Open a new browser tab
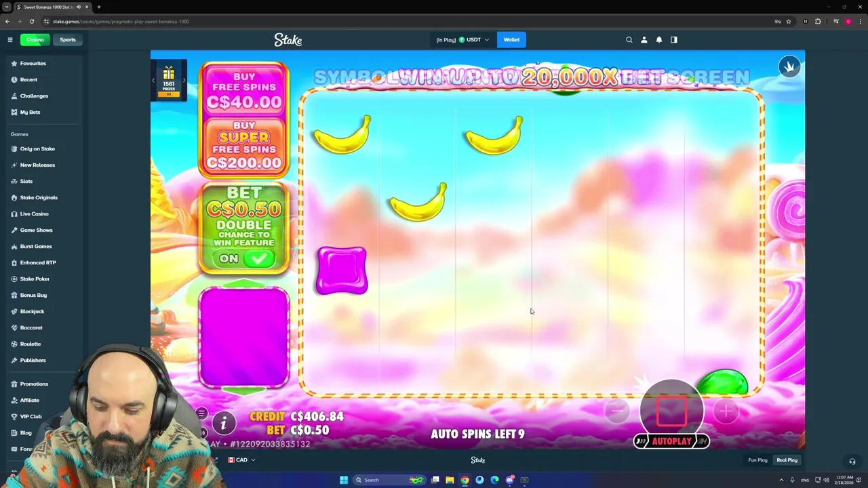The height and width of the screenshot is (488, 868). click(x=99, y=7)
